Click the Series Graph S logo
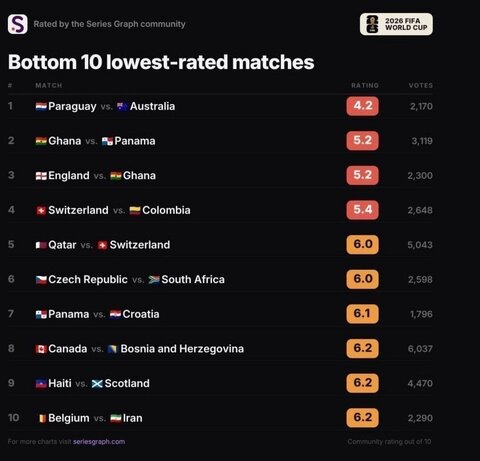Viewport: 480px width, 461px height. coord(18,24)
